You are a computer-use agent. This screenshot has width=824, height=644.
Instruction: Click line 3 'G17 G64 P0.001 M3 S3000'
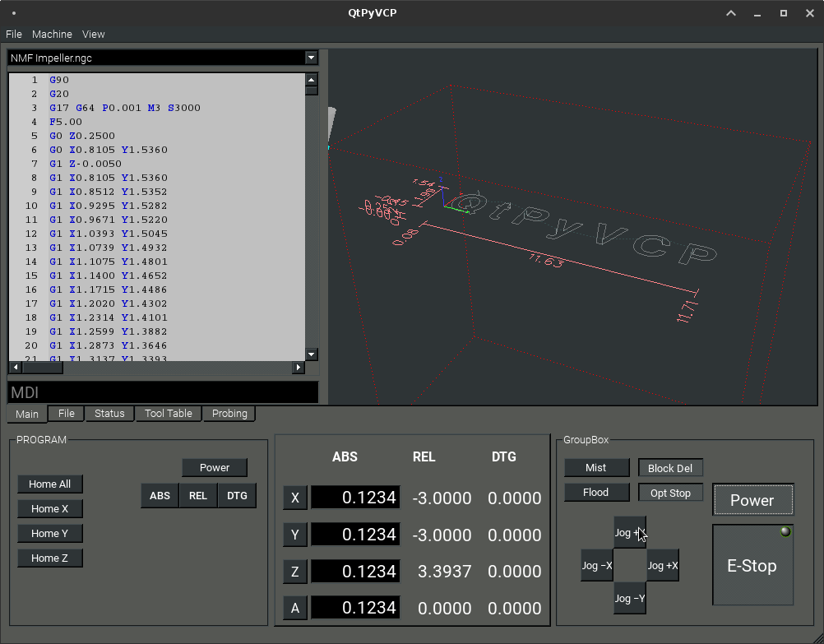pos(125,108)
